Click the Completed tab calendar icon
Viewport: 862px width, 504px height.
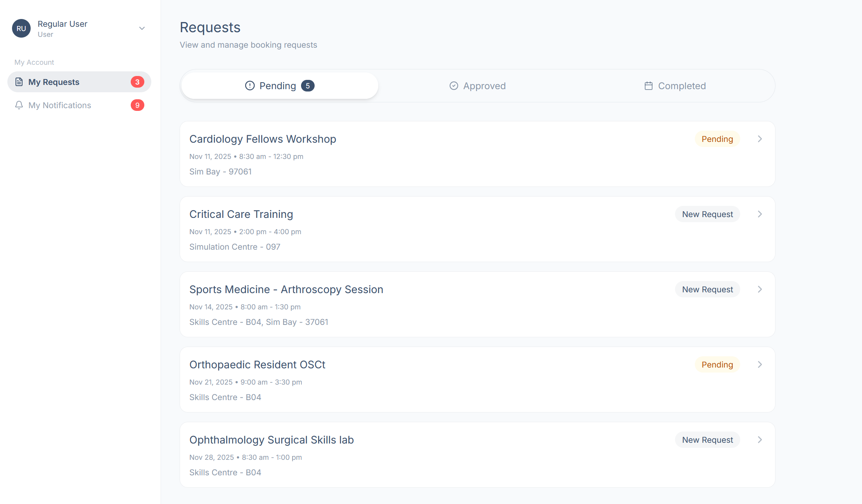click(649, 86)
